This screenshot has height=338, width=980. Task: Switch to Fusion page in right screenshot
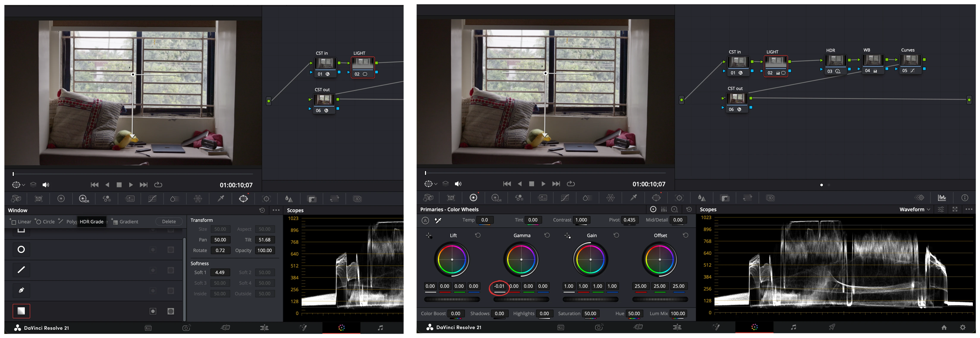[x=716, y=327]
